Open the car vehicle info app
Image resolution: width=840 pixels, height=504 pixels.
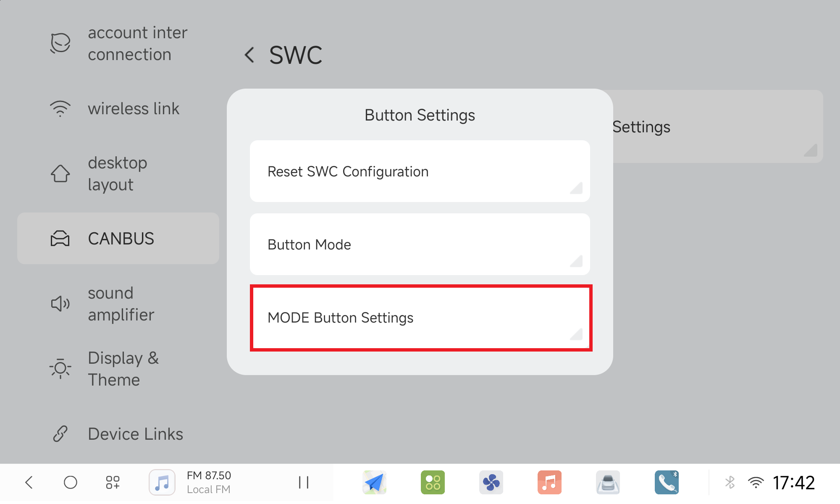tap(608, 482)
